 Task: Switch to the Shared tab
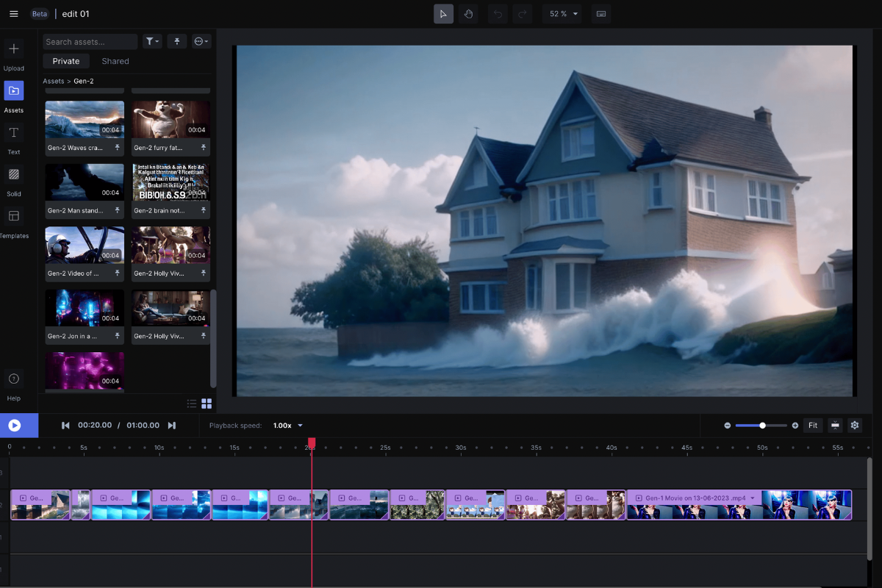(x=115, y=61)
